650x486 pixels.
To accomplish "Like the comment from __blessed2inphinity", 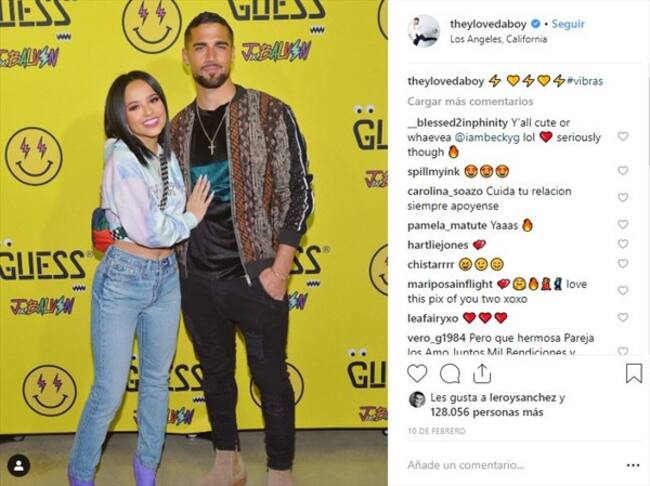I will 623,136.
